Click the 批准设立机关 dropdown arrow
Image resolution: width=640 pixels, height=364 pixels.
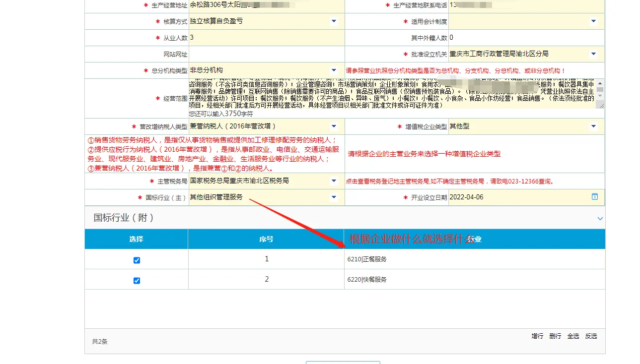coord(593,54)
